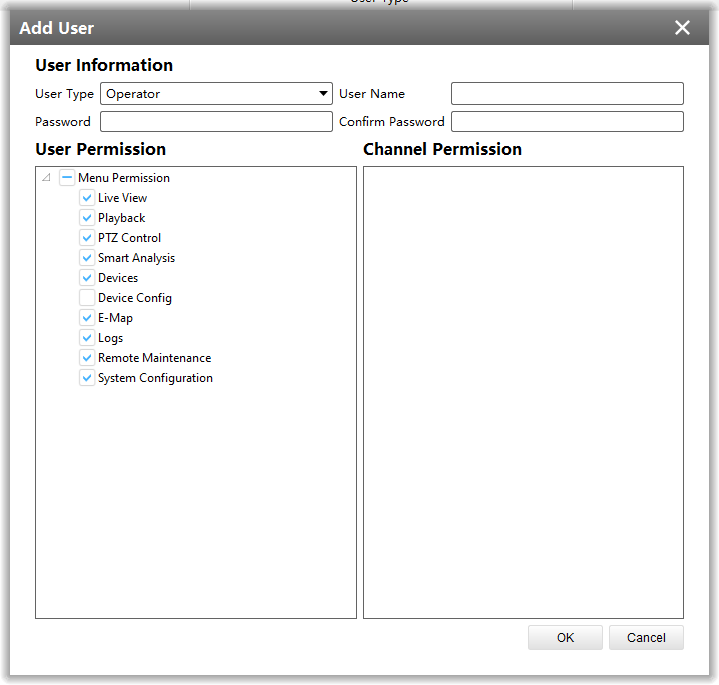This screenshot has height=685, width=719.
Task: Collapse the Menu Permission tree node
Action: (46, 178)
